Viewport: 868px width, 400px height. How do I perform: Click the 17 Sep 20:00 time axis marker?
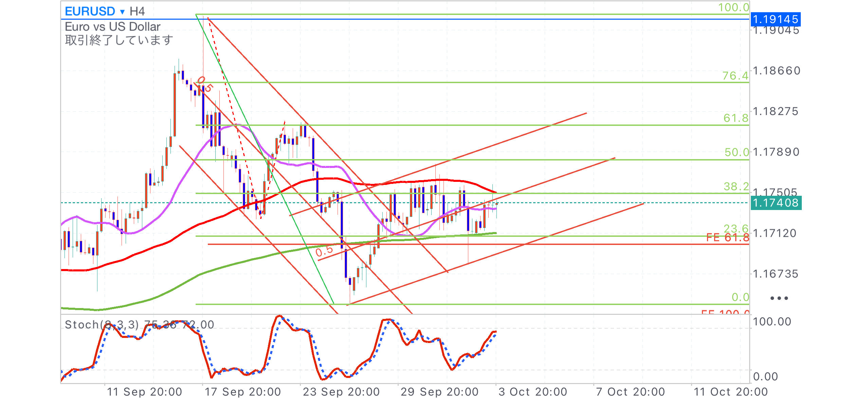242,392
